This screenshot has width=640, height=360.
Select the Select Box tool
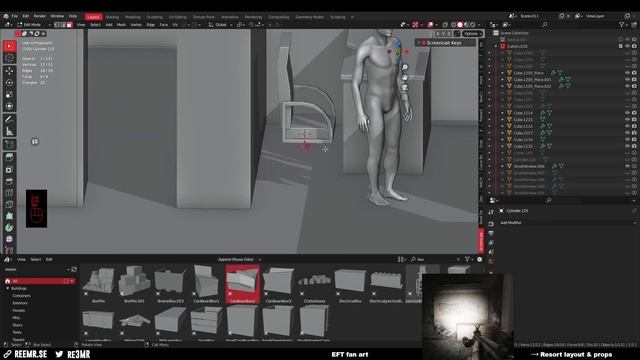pyautogui.click(x=9, y=46)
